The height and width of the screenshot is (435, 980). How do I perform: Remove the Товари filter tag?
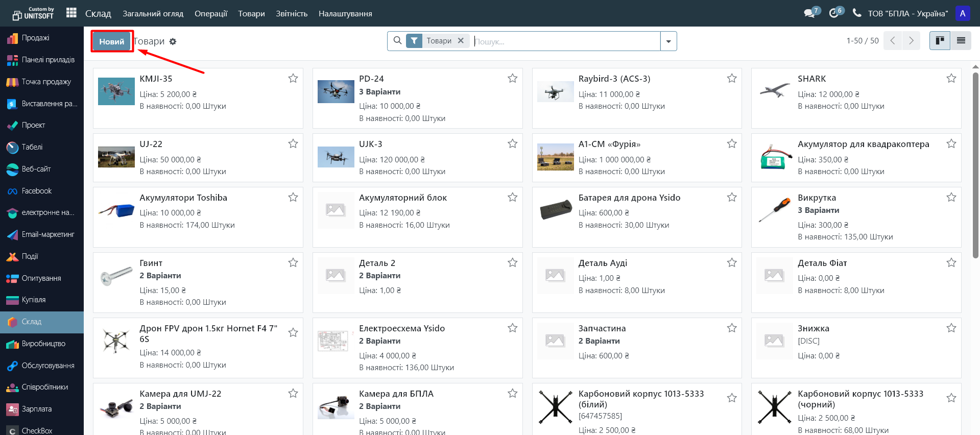[x=461, y=41]
